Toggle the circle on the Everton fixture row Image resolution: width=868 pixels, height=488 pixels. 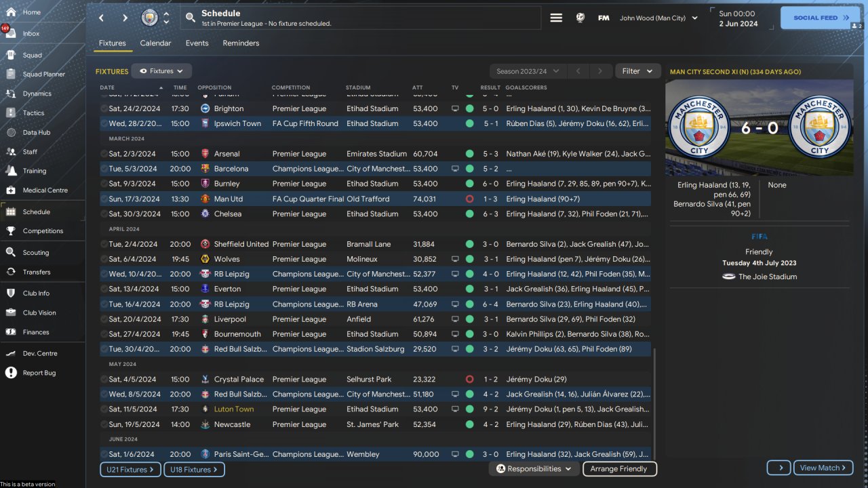104,289
